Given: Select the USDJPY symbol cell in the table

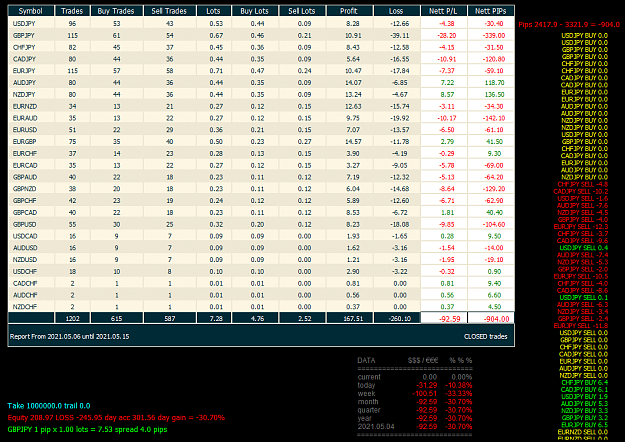Looking at the screenshot, I should [31, 24].
